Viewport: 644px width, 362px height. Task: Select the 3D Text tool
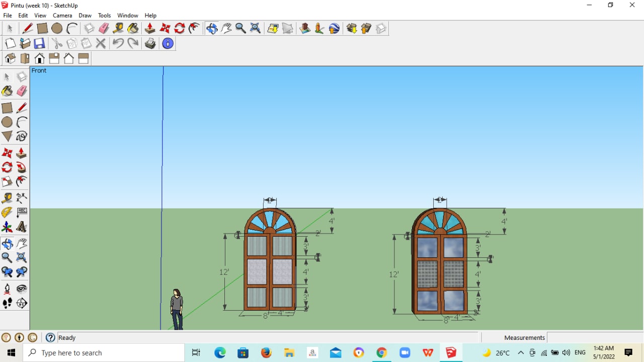pyautogui.click(x=22, y=227)
